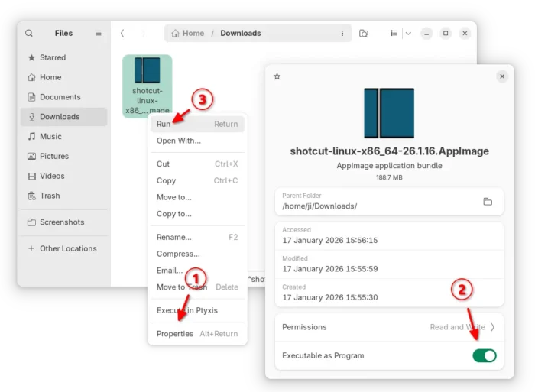Close the properties dialog

click(x=502, y=76)
